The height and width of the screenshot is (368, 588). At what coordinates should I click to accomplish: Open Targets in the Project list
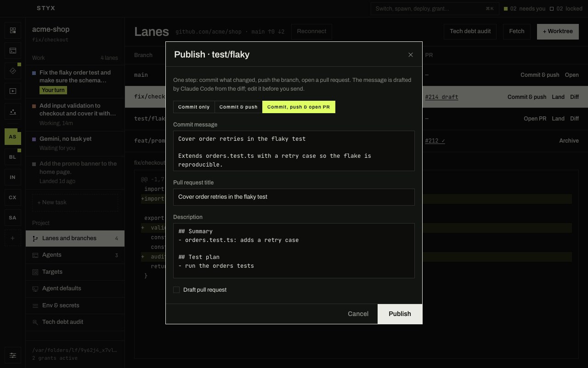click(x=75, y=272)
